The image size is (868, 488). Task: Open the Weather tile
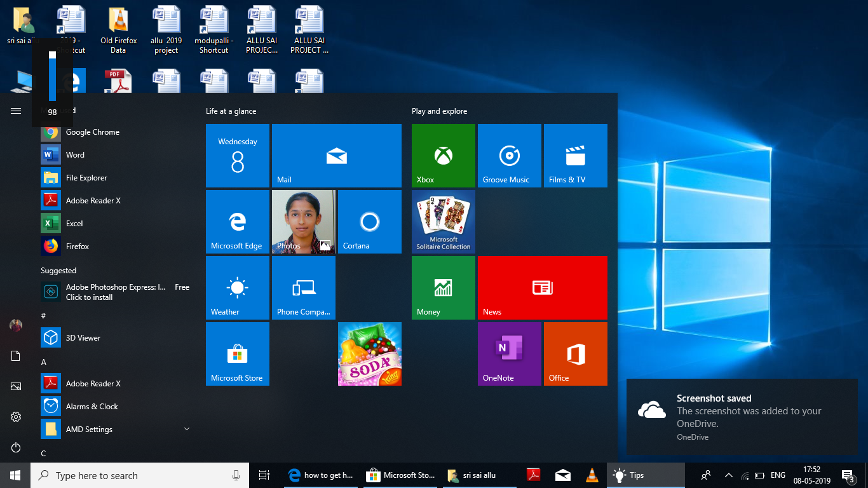[238, 288]
